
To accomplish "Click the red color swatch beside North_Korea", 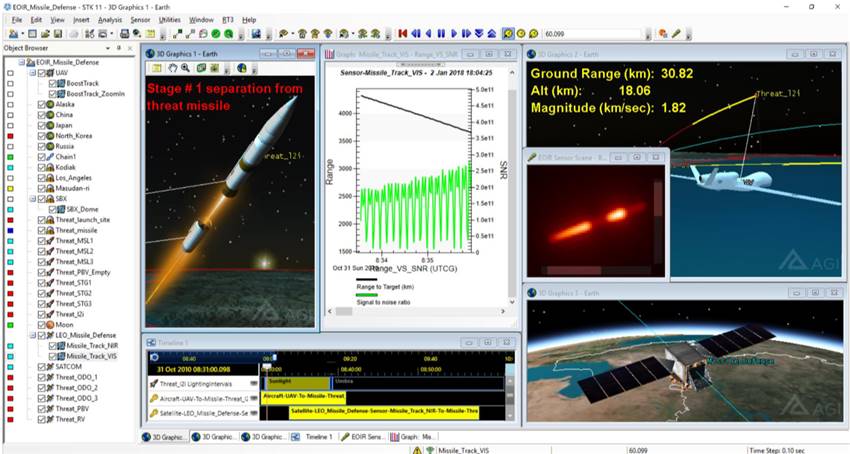I will click(x=8, y=135).
